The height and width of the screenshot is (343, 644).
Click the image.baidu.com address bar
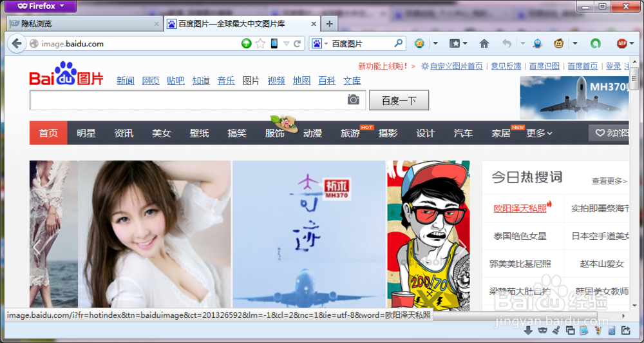coord(135,44)
